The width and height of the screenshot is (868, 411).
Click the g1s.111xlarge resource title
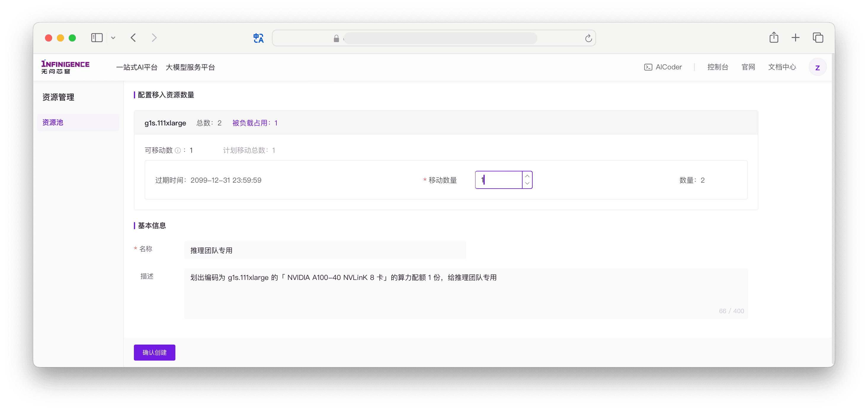165,123
